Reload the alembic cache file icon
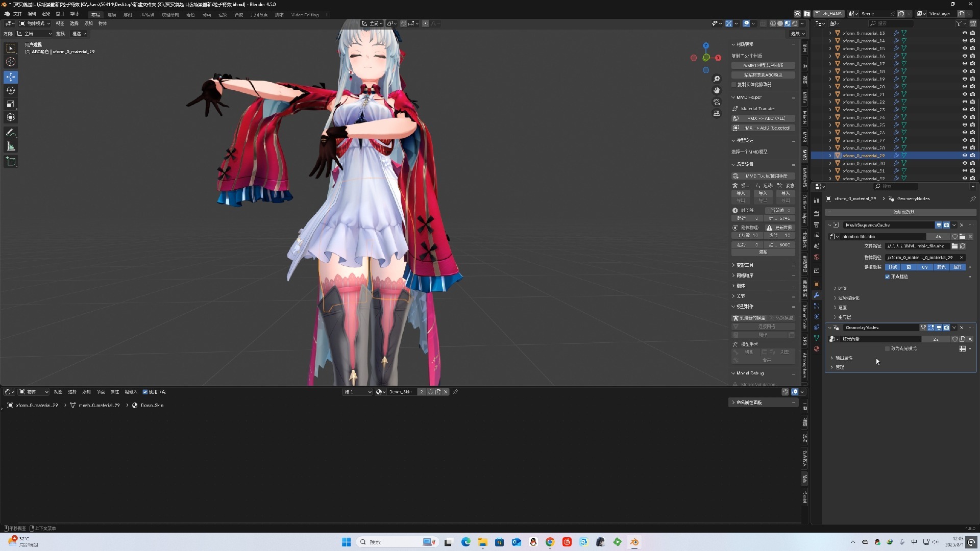 [963, 246]
